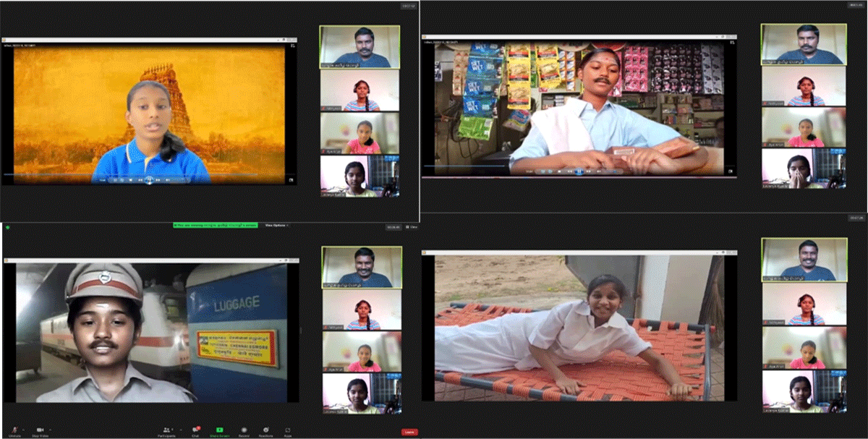The height and width of the screenshot is (439, 868).
Task: Click the Record icon
Action: [243, 430]
